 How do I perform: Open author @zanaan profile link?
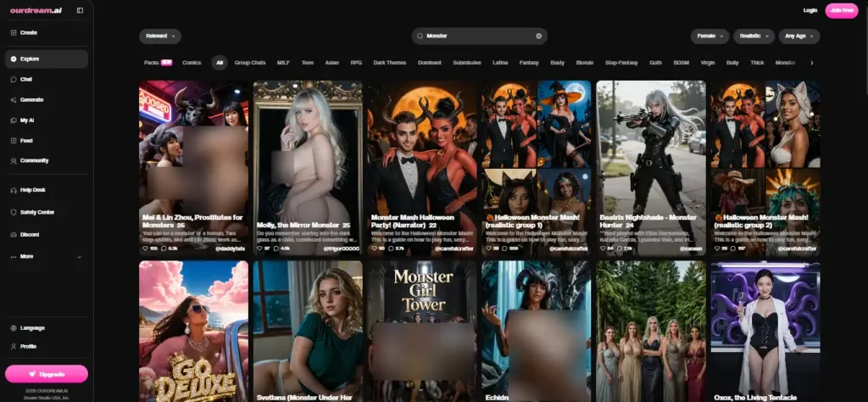(x=692, y=249)
